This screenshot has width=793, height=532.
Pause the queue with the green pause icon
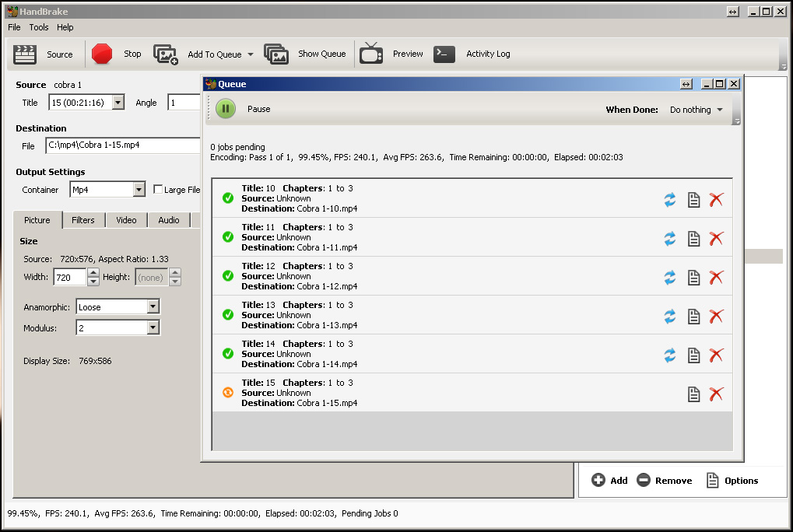click(226, 109)
